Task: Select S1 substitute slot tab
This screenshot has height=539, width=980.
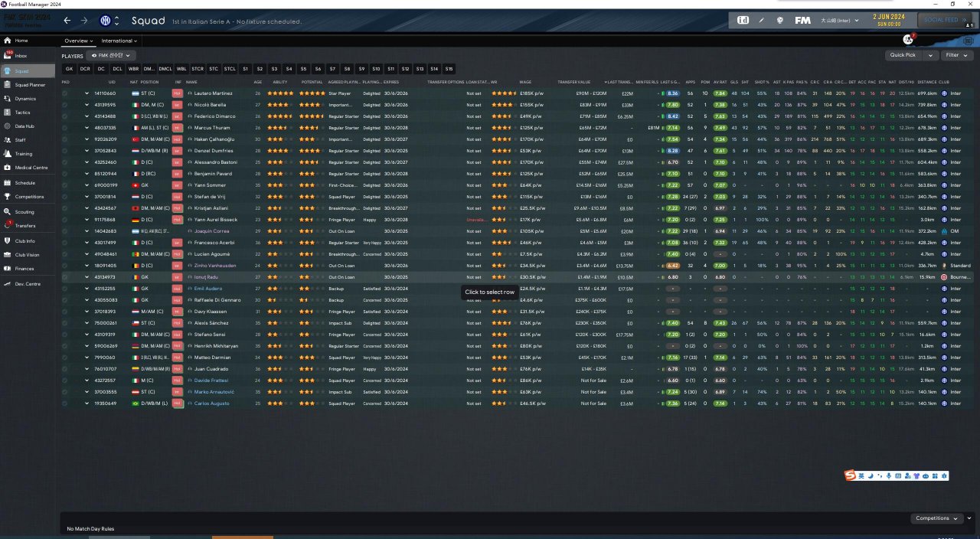Action: [245, 69]
